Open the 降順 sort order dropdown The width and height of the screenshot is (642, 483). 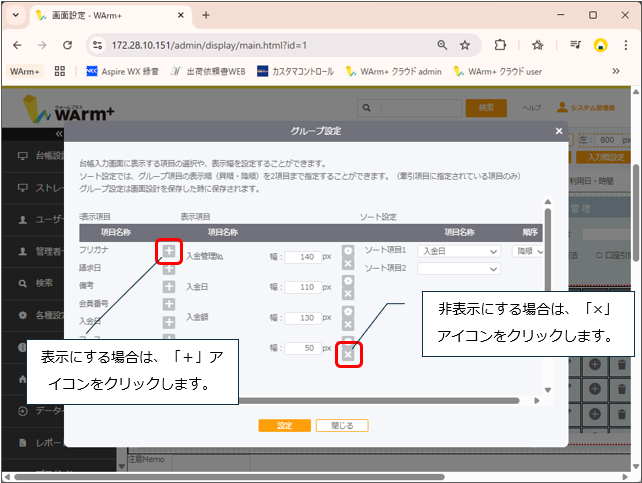(x=526, y=251)
